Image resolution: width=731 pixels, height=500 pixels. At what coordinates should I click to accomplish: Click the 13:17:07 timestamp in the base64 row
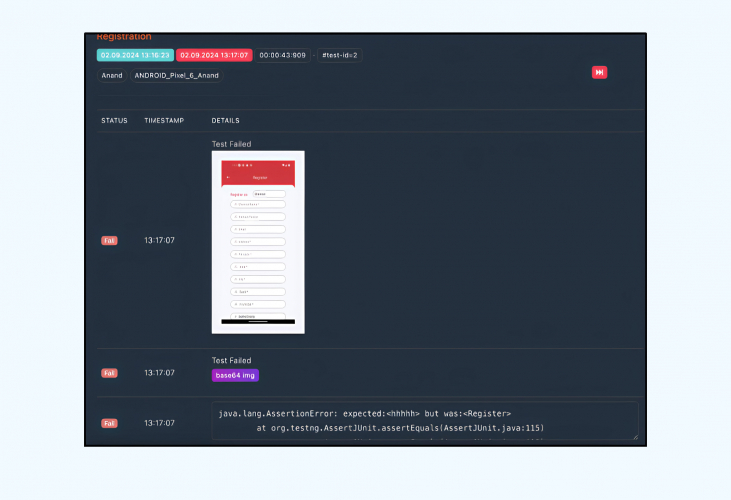coord(159,373)
